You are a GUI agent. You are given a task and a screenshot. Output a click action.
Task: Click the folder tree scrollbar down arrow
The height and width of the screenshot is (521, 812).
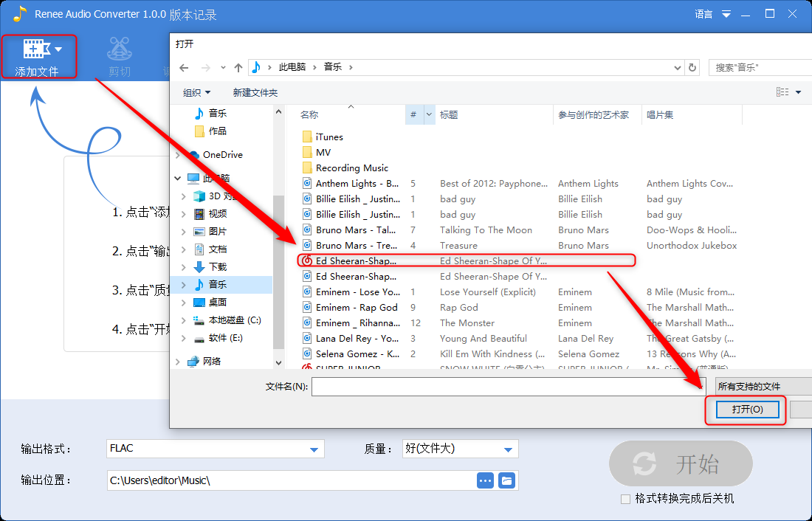tap(278, 363)
